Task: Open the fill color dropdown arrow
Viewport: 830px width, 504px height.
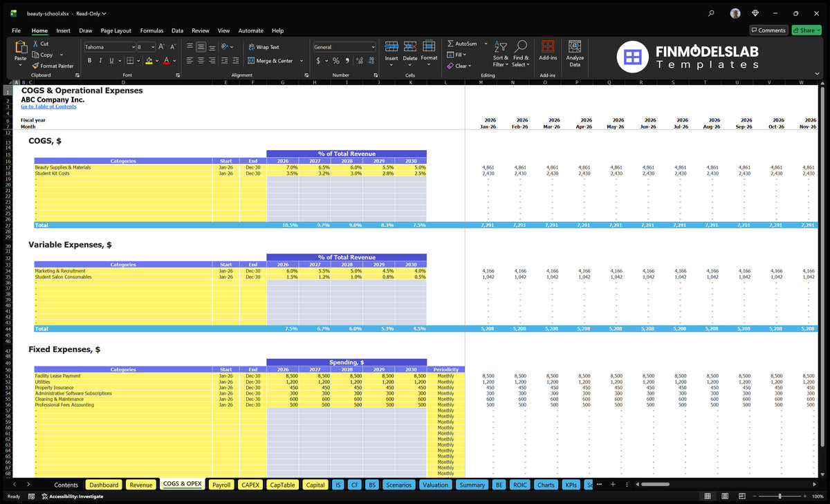Action: coord(157,61)
